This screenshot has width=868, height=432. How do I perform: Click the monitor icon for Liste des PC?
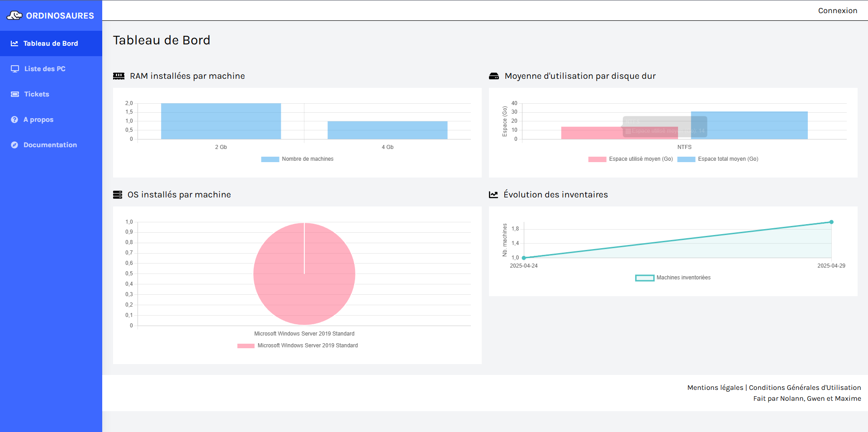pyautogui.click(x=15, y=69)
